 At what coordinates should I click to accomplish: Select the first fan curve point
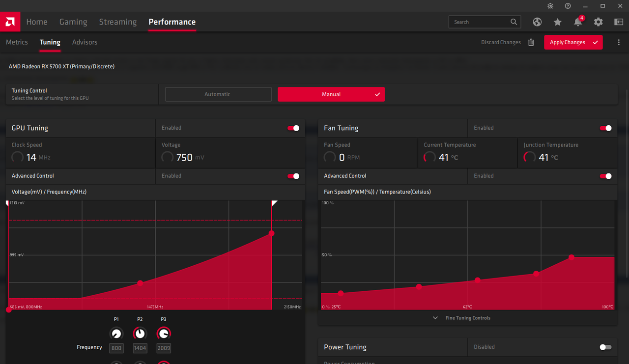[341, 293]
